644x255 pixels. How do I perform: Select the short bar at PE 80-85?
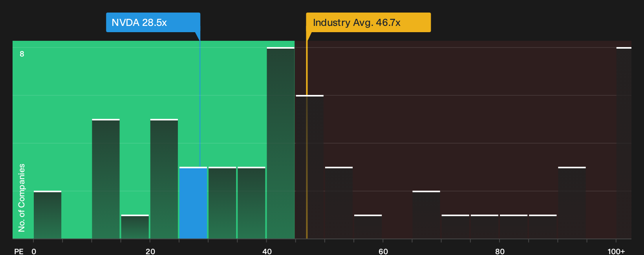point(514,227)
